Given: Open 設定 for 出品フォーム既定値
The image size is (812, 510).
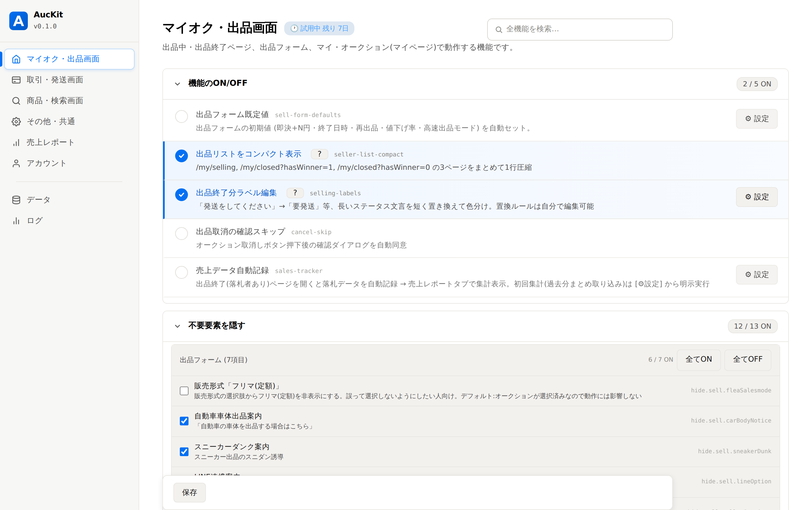Looking at the screenshot, I should point(757,119).
